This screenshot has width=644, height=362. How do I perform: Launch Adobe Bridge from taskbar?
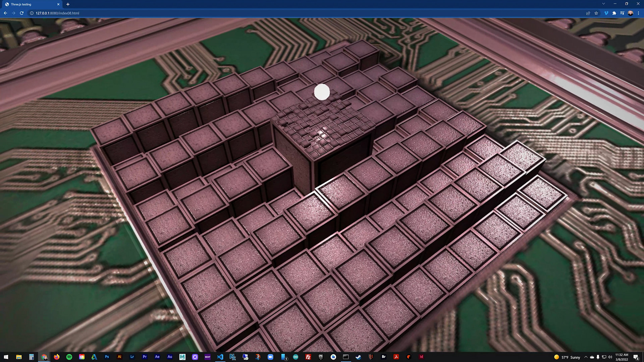pyautogui.click(x=383, y=357)
